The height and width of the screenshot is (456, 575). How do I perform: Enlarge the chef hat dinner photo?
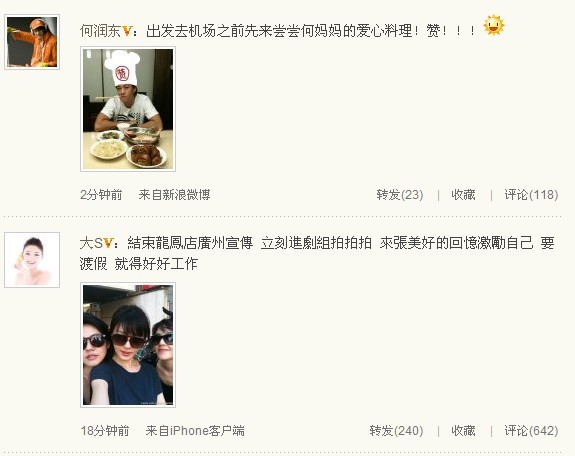pyautogui.click(x=128, y=109)
